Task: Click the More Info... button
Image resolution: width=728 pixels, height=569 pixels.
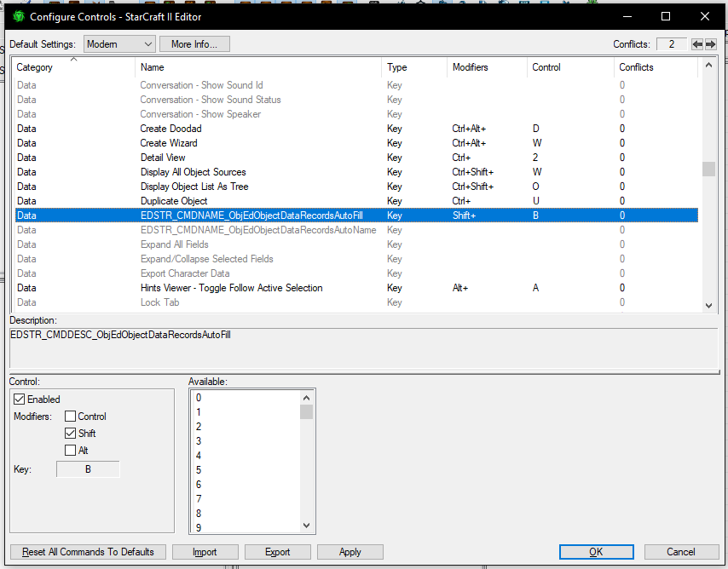Action: [194, 44]
